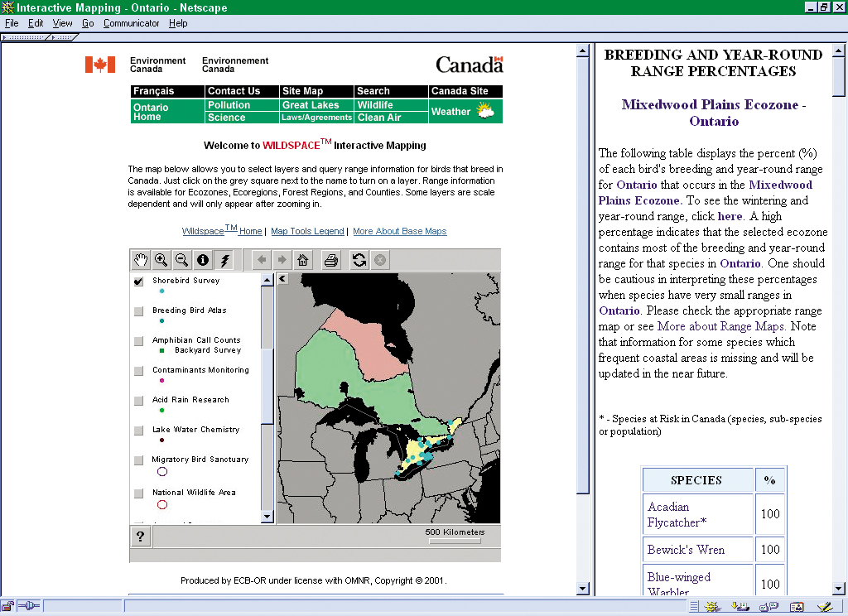Click the online connection plug icon

tap(29, 606)
